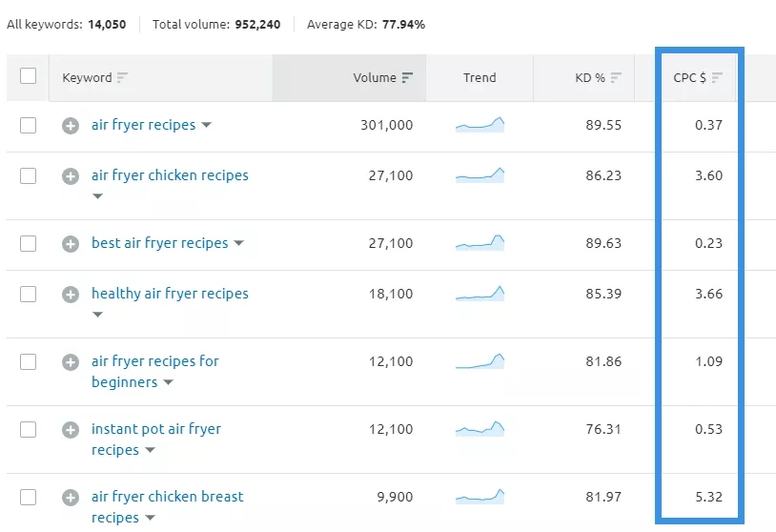Click sort icon in KD % column header
The image size is (776, 532).
[617, 78]
